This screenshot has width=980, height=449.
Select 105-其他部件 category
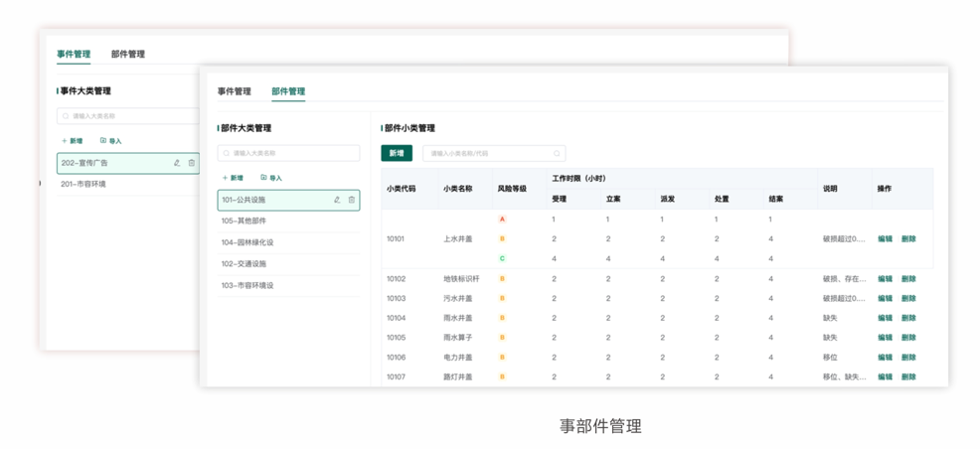(x=289, y=222)
